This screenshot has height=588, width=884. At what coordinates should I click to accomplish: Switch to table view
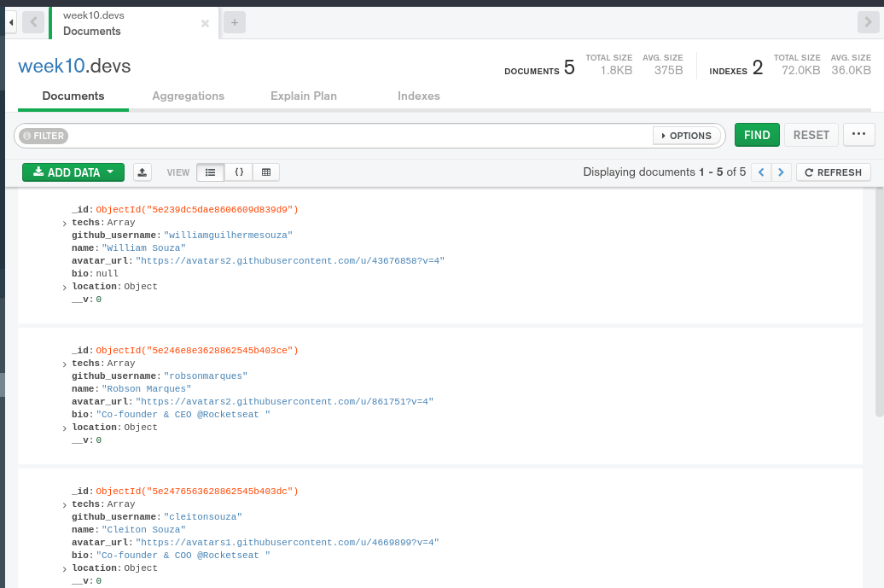(266, 172)
